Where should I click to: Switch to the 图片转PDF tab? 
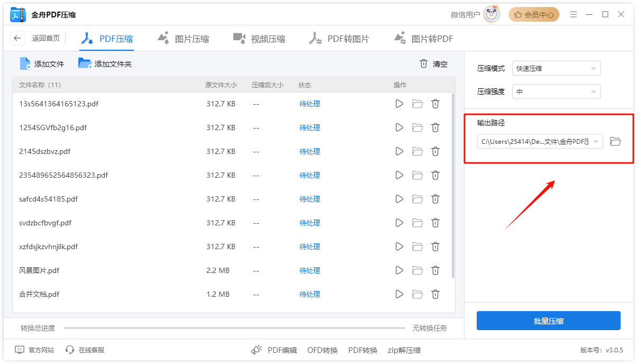[423, 39]
